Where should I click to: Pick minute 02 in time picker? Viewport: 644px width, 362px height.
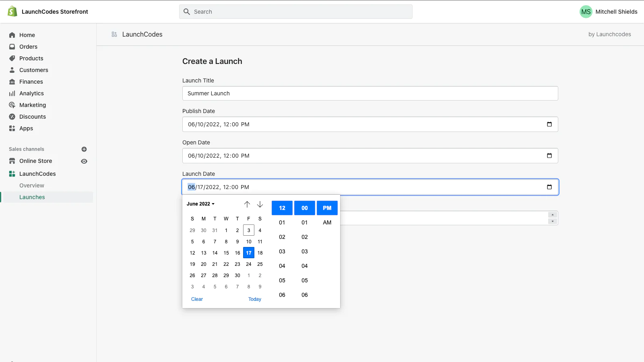click(x=305, y=237)
